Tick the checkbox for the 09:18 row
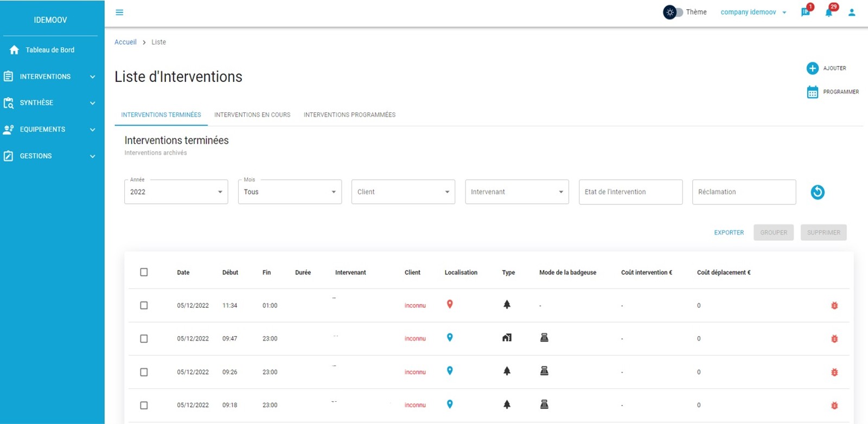The height and width of the screenshot is (424, 868). pyautogui.click(x=144, y=405)
